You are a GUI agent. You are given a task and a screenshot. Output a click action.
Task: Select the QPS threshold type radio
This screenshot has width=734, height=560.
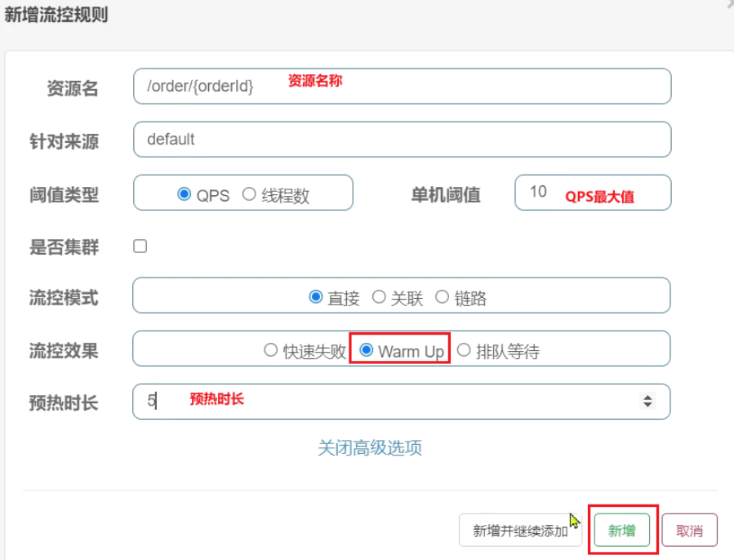pyautogui.click(x=185, y=193)
